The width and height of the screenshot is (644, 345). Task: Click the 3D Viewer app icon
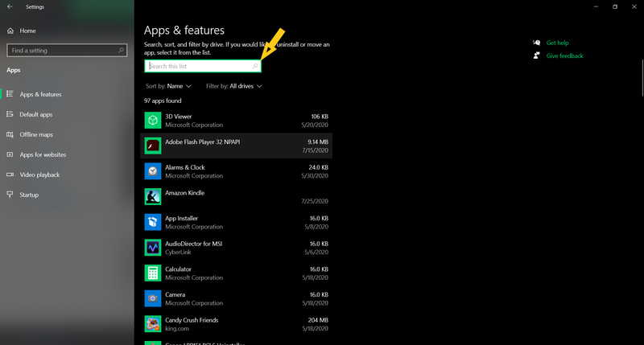[x=153, y=121]
